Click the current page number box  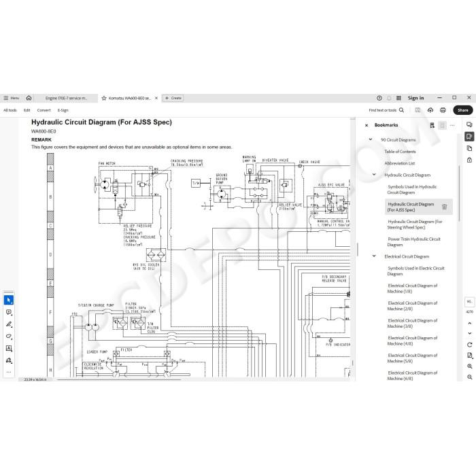coord(469,302)
